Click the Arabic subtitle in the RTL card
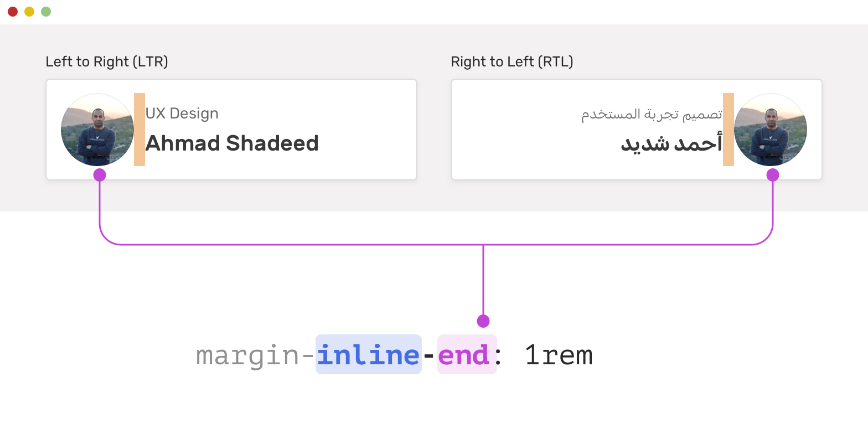Image resolution: width=868 pixels, height=444 pixels. pos(652,114)
